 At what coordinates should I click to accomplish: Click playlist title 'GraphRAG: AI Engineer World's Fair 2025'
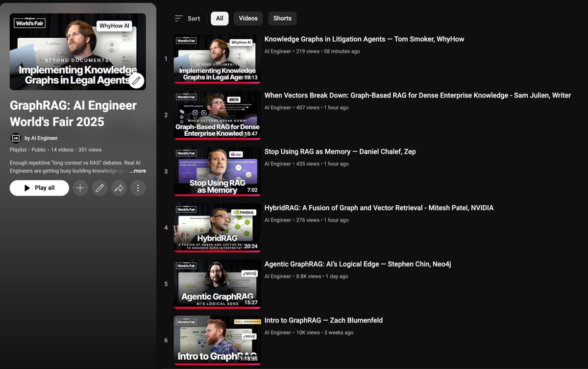pyautogui.click(x=73, y=113)
